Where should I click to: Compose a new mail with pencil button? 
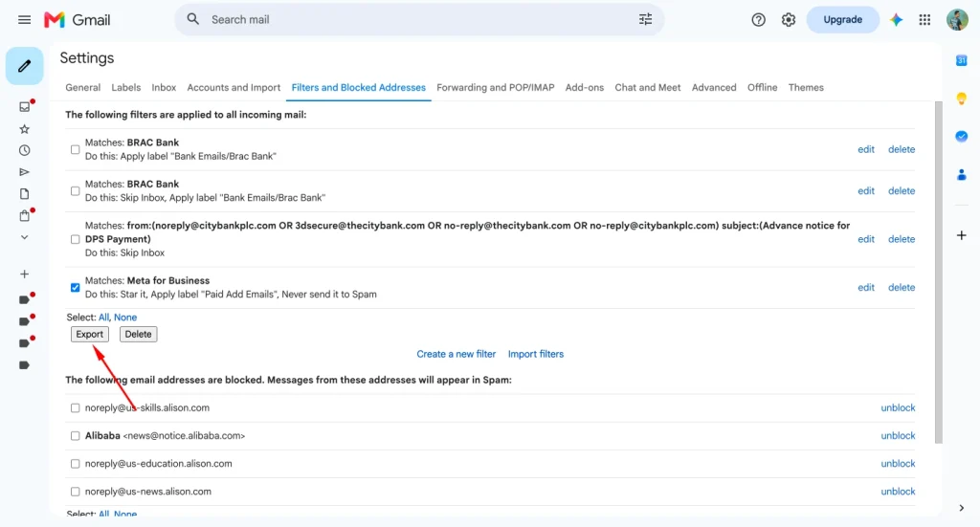pyautogui.click(x=24, y=66)
